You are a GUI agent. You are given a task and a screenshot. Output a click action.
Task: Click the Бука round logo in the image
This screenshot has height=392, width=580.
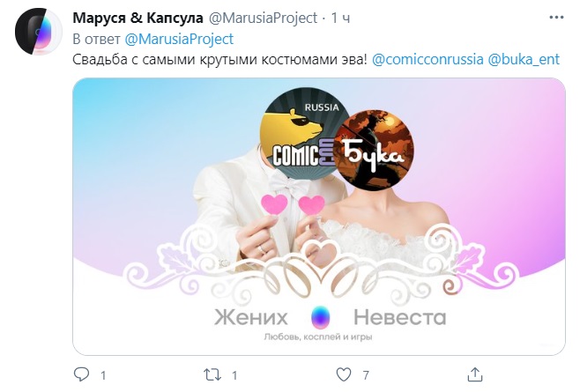coord(374,150)
